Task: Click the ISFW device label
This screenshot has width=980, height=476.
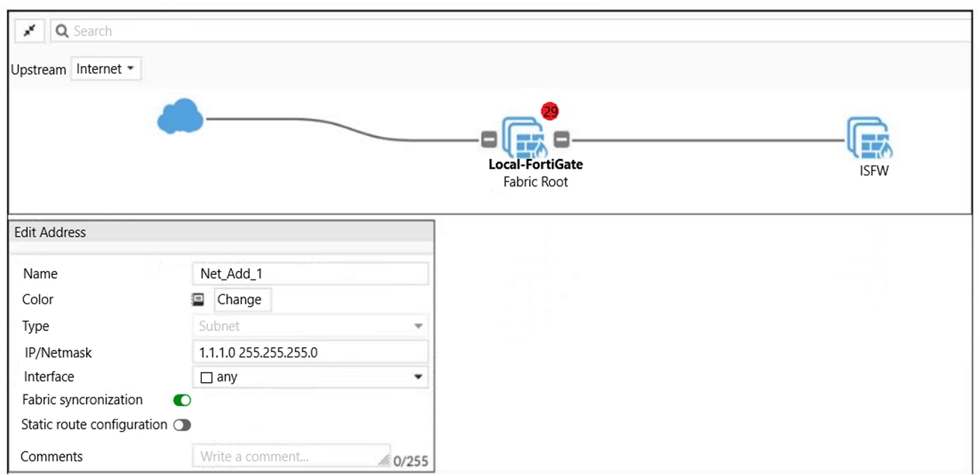Action: [874, 171]
